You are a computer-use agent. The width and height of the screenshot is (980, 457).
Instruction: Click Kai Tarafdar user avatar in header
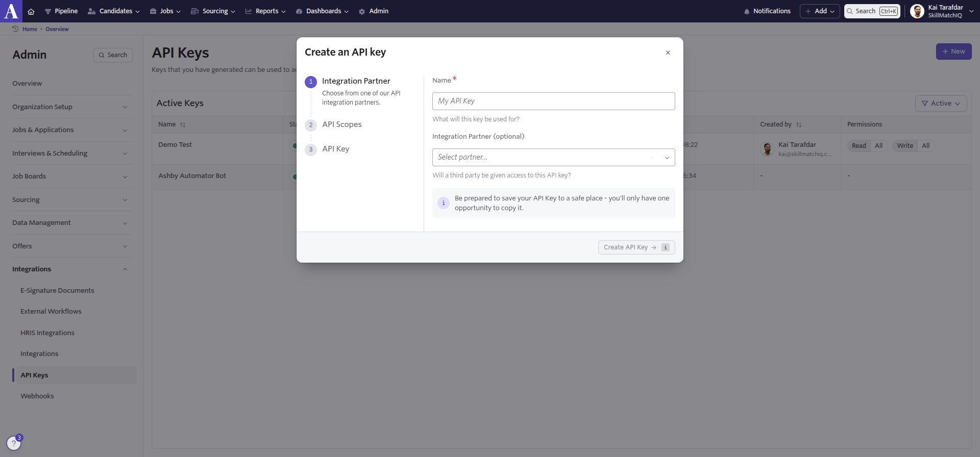click(917, 11)
